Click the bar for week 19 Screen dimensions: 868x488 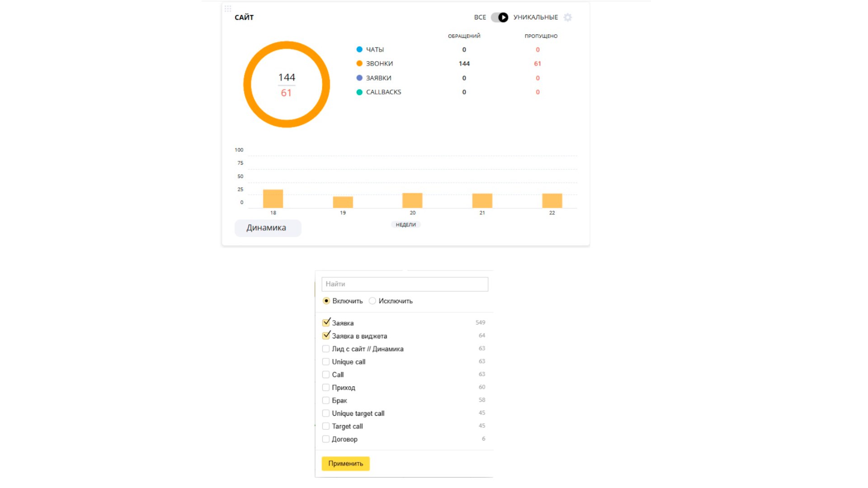pos(343,202)
